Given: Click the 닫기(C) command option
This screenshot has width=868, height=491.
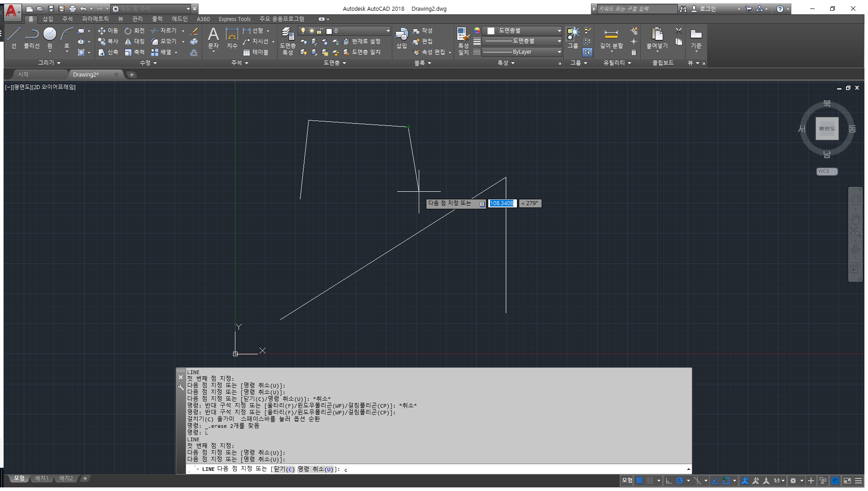Looking at the screenshot, I should (284, 469).
